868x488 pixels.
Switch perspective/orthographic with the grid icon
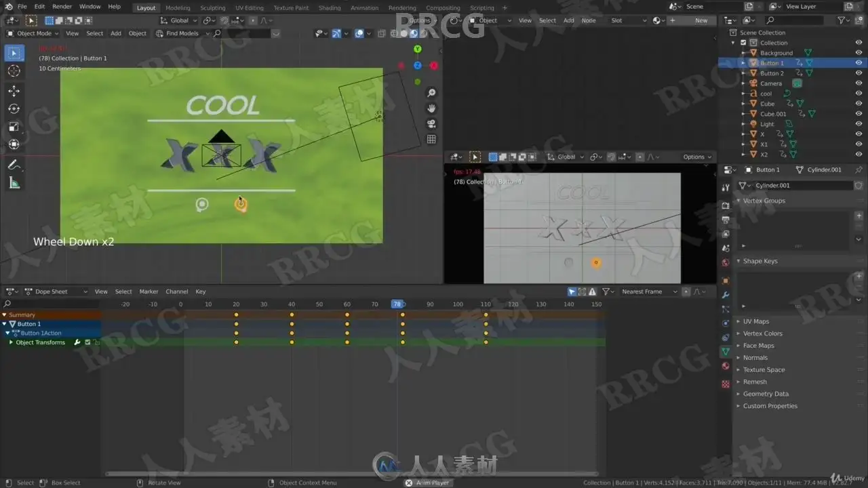431,140
